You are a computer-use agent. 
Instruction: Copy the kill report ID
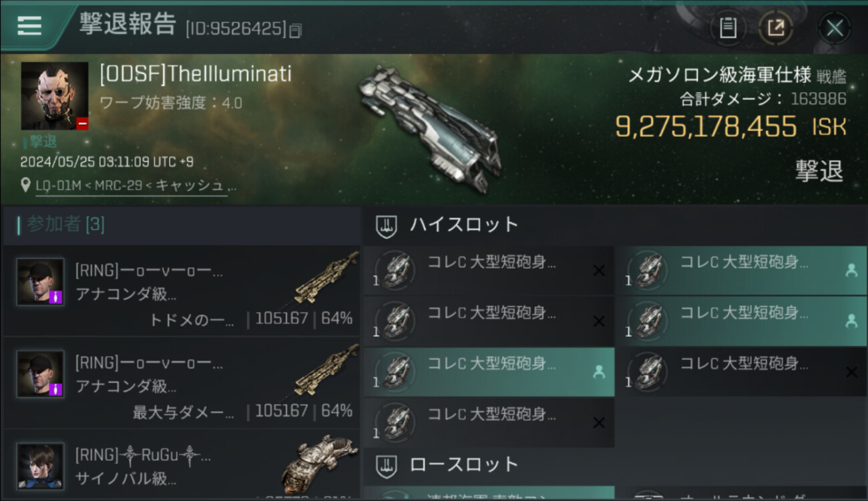click(296, 30)
